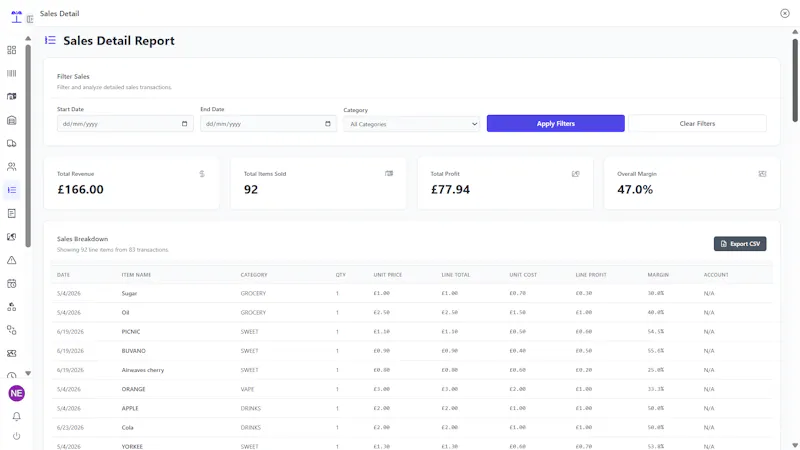The height and width of the screenshot is (450, 800).
Task: Select the Cola item row
Action: pos(412,428)
